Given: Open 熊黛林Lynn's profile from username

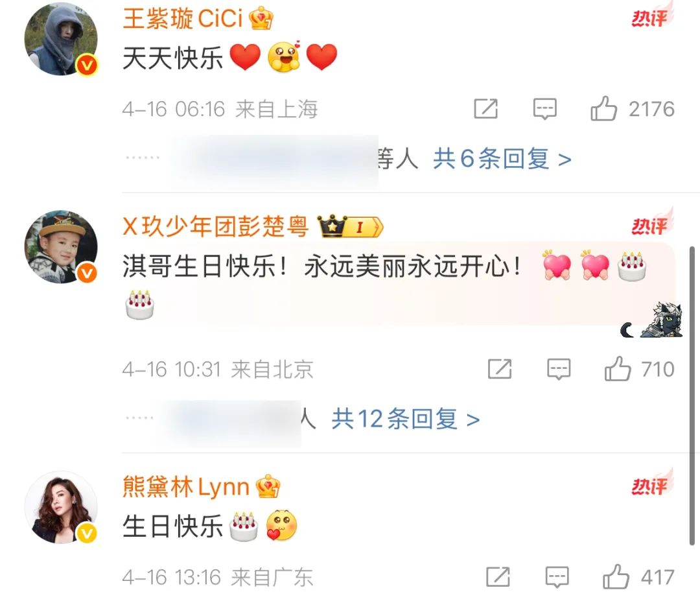Looking at the screenshot, I should 186,486.
